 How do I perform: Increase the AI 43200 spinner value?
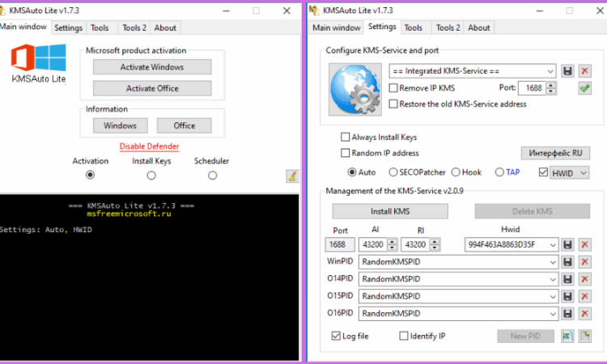tap(393, 241)
